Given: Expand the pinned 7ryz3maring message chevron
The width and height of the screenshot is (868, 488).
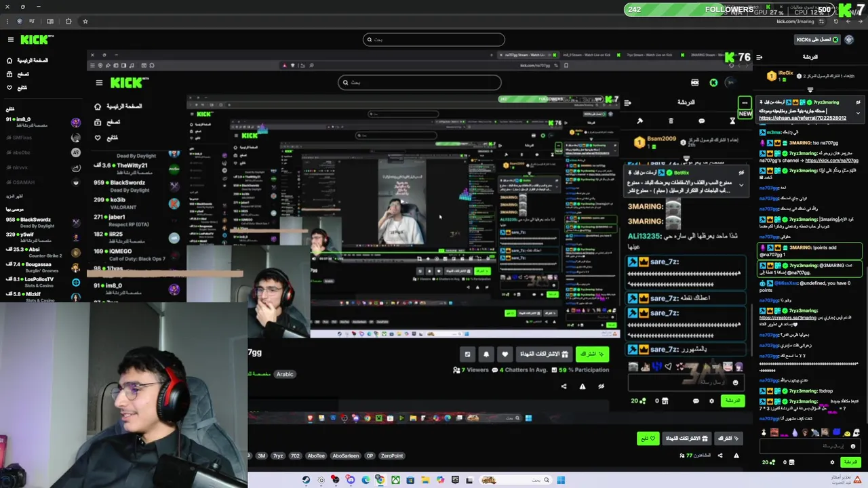Looking at the screenshot, I should pos(858,113).
